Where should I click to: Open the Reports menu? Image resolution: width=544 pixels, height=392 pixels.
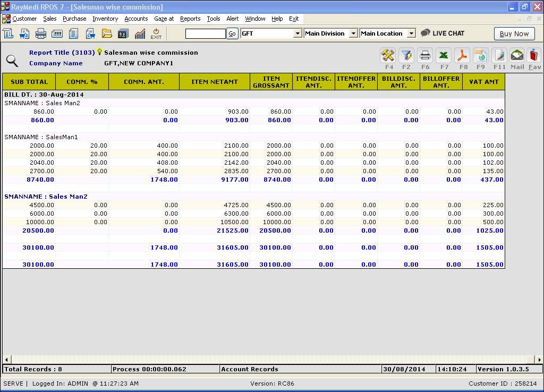(x=190, y=19)
